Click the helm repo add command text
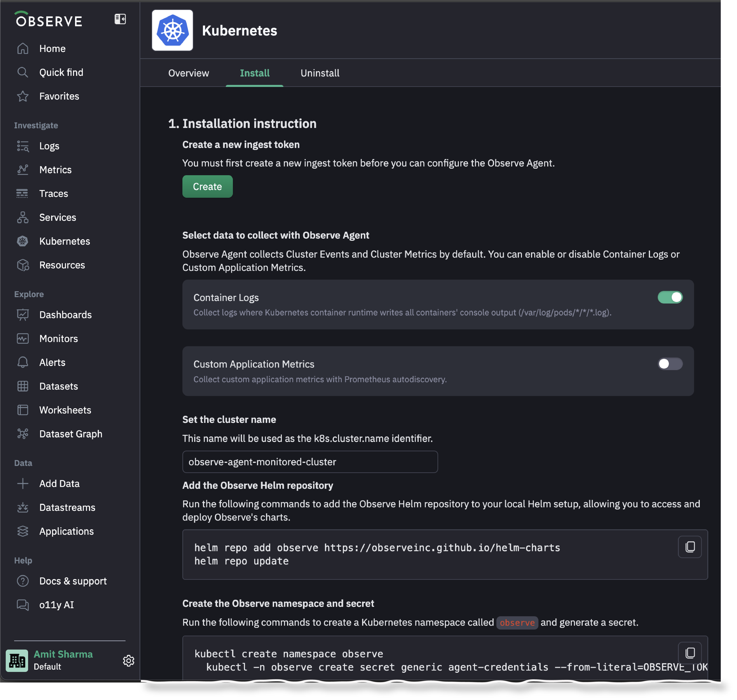 click(377, 548)
